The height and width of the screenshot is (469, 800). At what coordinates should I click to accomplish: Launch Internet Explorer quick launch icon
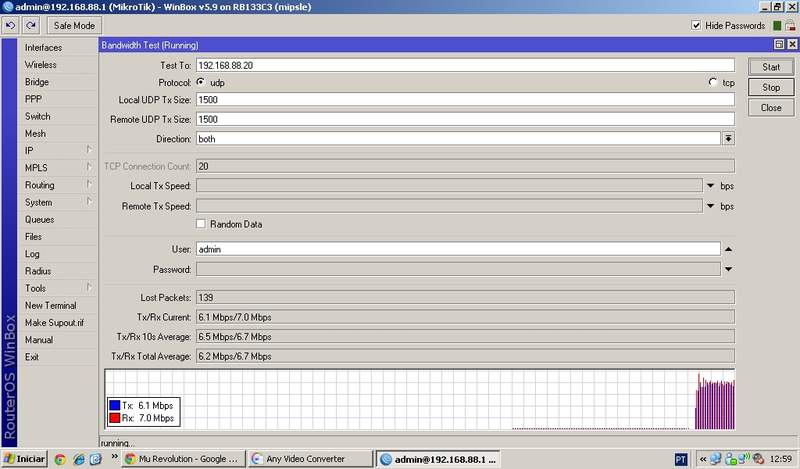click(x=79, y=459)
